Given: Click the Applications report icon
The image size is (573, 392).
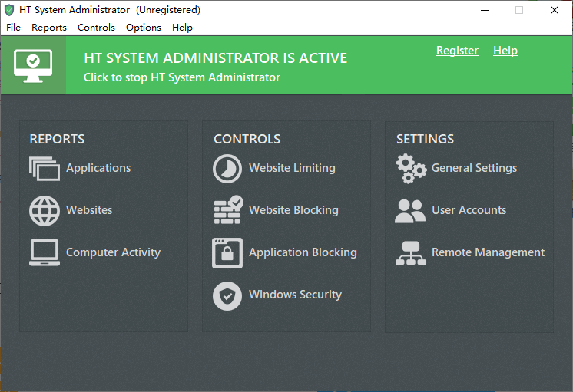Looking at the screenshot, I should 45,169.
